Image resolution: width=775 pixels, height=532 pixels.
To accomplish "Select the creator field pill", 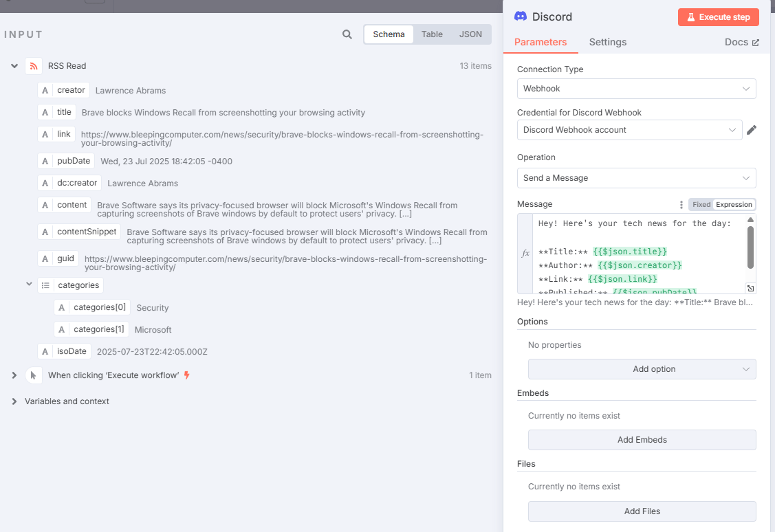I will [63, 91].
